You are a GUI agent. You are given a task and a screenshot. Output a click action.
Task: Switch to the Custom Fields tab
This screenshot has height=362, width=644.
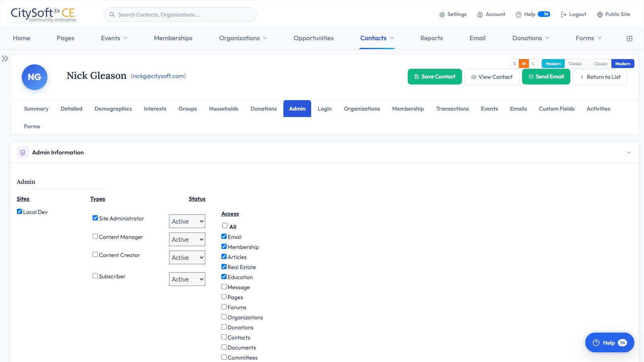[557, 109]
